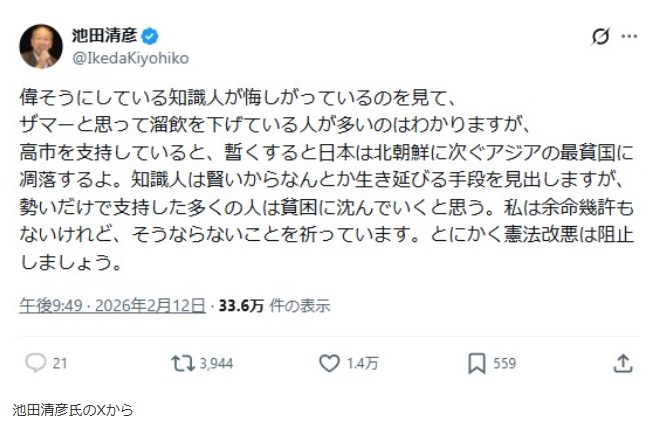Open the 33.6万 件の表示 view count
The image size is (655, 423).
pyautogui.click(x=274, y=305)
